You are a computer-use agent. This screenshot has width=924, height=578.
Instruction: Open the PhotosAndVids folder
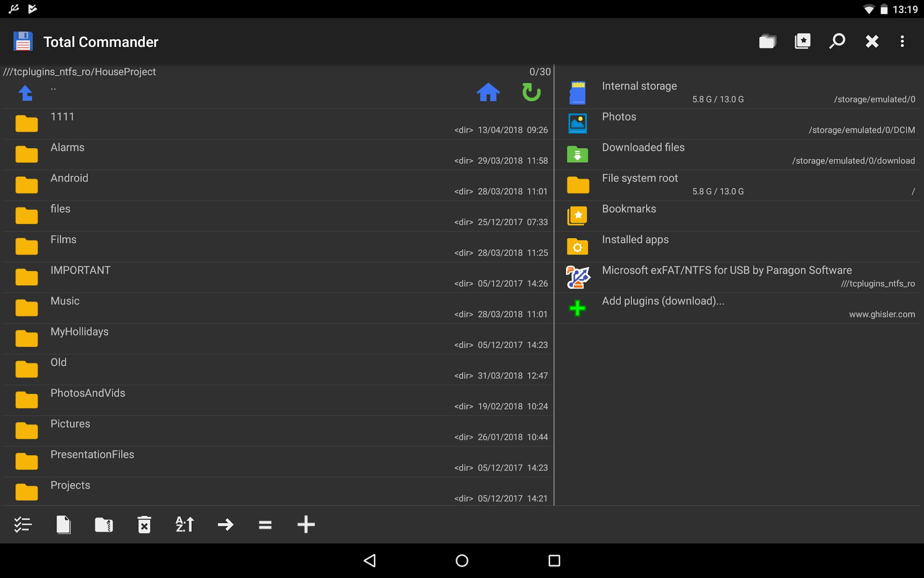pos(278,400)
